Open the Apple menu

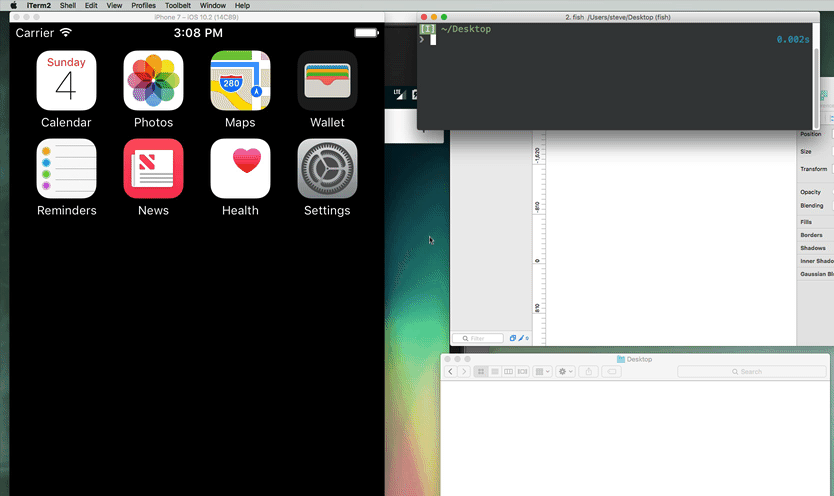(13, 5)
